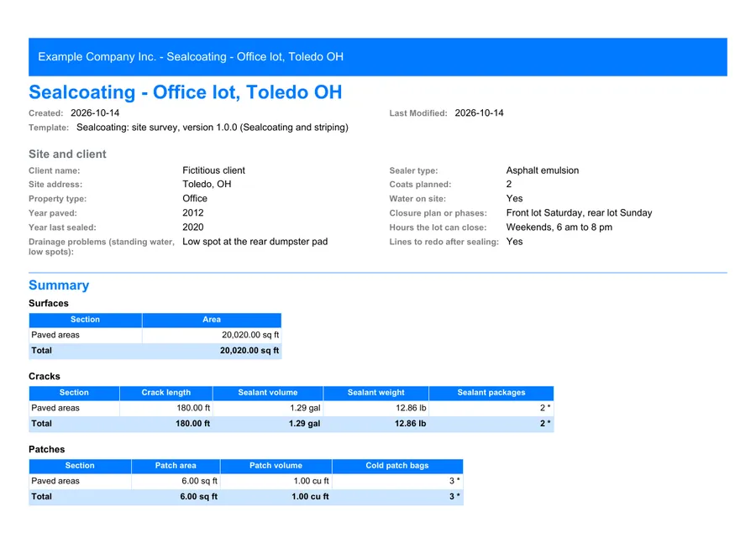Click the Summary heading
This screenshot has height=543, width=756.
[59, 285]
